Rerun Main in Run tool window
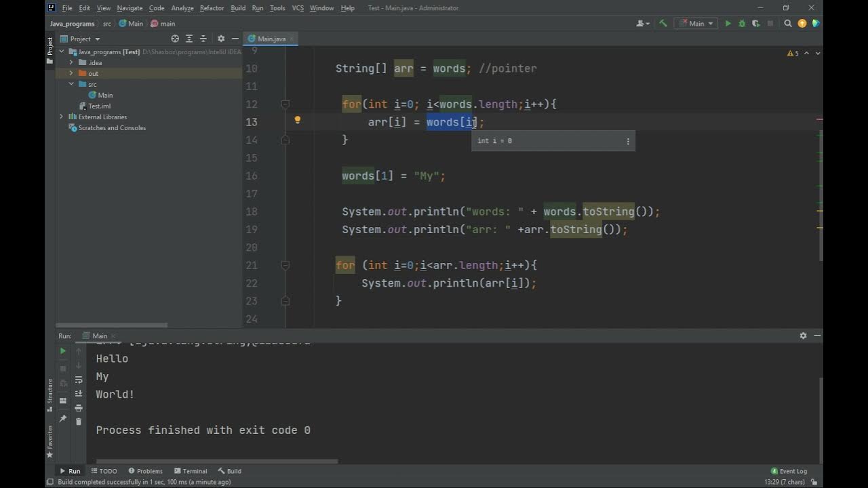The width and height of the screenshot is (868, 488). click(63, 351)
